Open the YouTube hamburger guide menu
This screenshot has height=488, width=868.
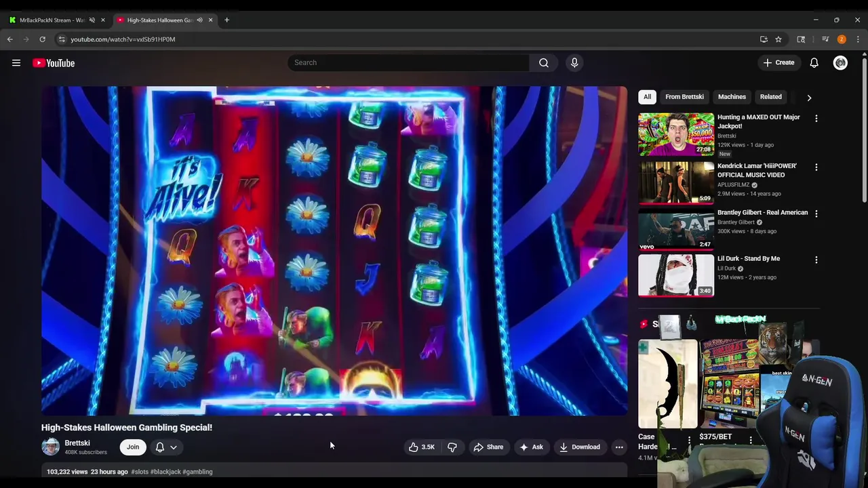[x=16, y=63]
